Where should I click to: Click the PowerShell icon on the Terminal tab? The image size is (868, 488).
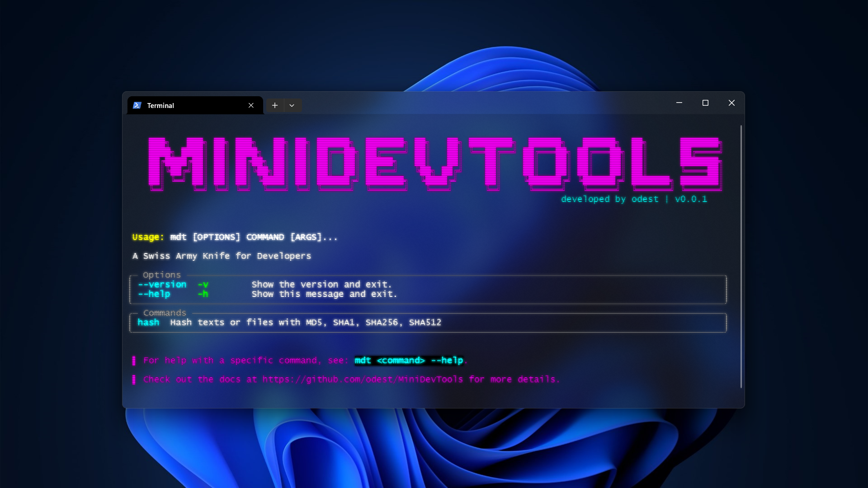[x=137, y=105]
